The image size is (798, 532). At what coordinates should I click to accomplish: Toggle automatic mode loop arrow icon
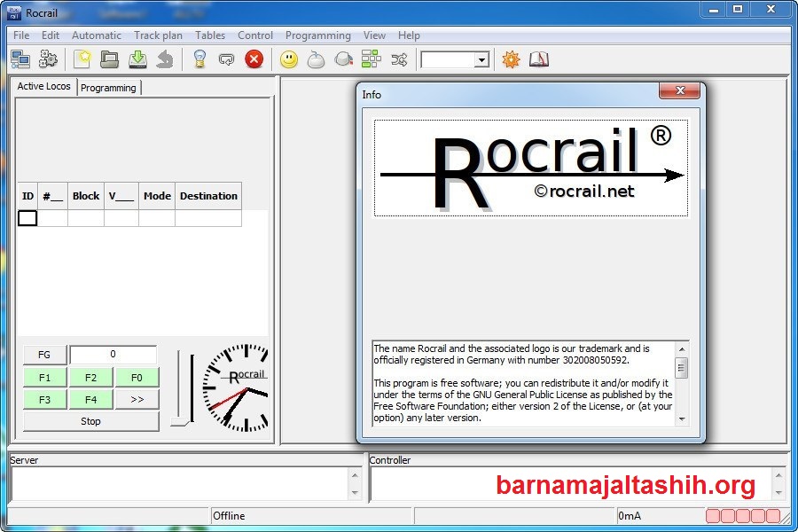[x=226, y=60]
